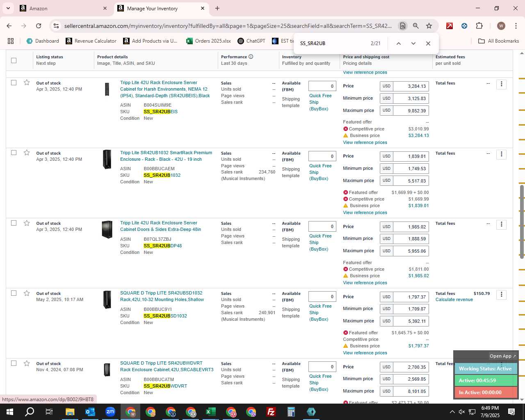
Task: Check the SS_SR42UBDP48 listing checkbox
Action: (x=14, y=223)
